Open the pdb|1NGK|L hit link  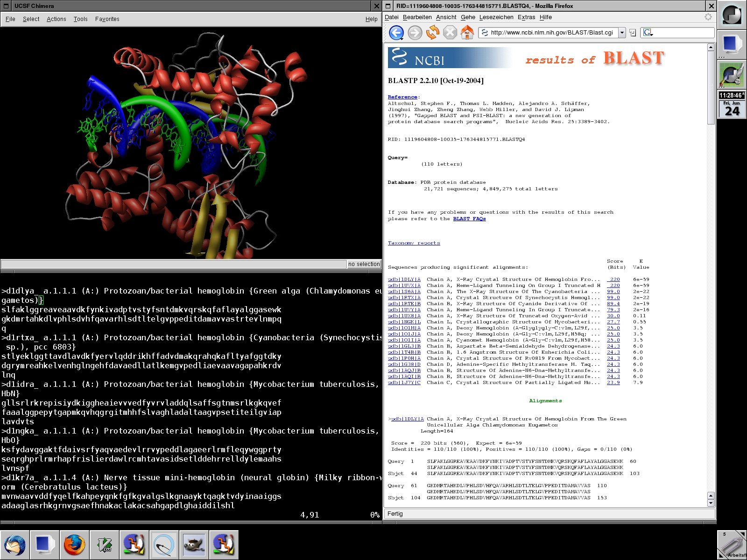point(404,322)
